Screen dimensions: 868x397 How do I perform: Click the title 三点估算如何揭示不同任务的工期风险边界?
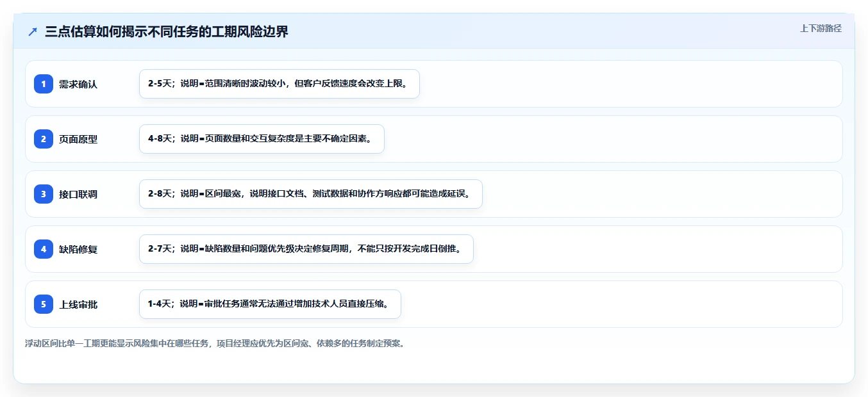click(x=167, y=31)
